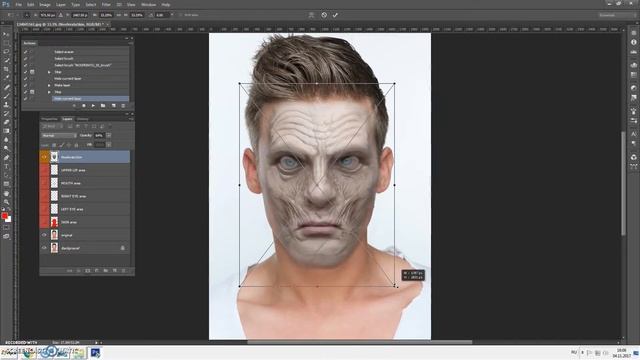
Task: Select the Hand tool
Action: 6,193
